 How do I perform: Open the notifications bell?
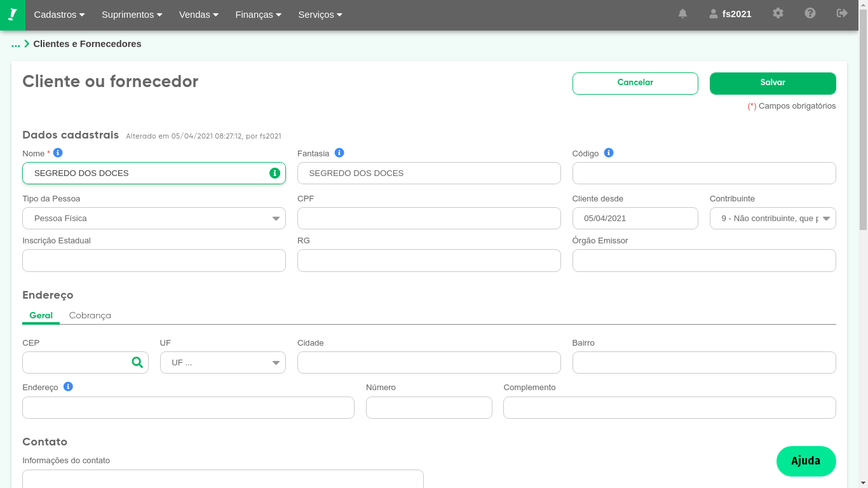tap(682, 13)
